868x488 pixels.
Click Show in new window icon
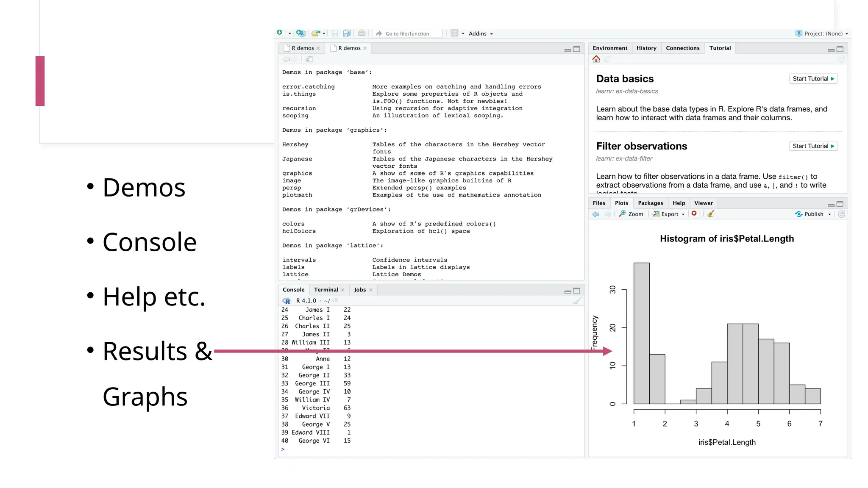pyautogui.click(x=309, y=59)
